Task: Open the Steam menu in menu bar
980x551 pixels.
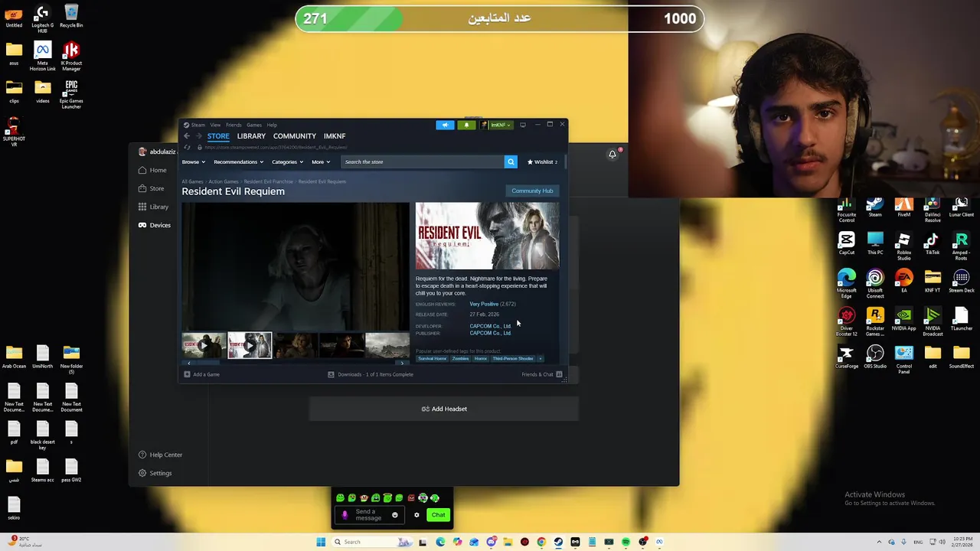Action: (x=198, y=125)
